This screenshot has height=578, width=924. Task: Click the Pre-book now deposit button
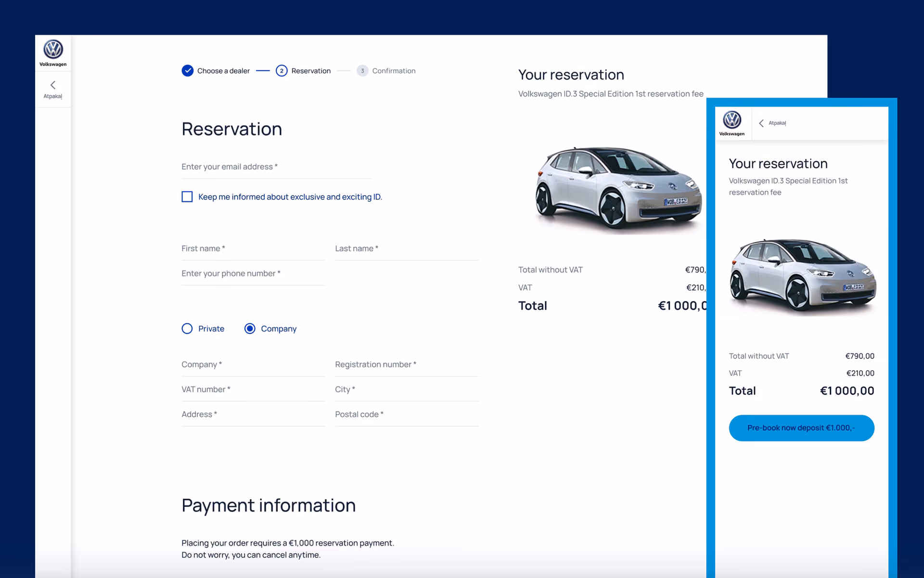click(801, 428)
